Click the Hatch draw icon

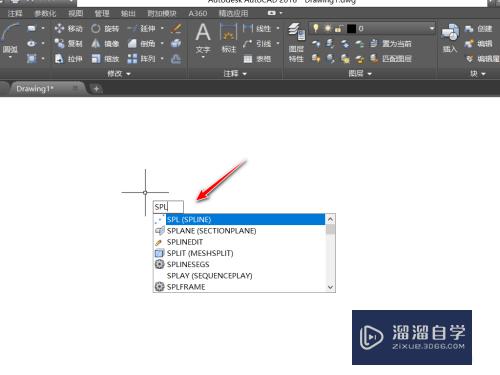pyautogui.click(x=31, y=59)
